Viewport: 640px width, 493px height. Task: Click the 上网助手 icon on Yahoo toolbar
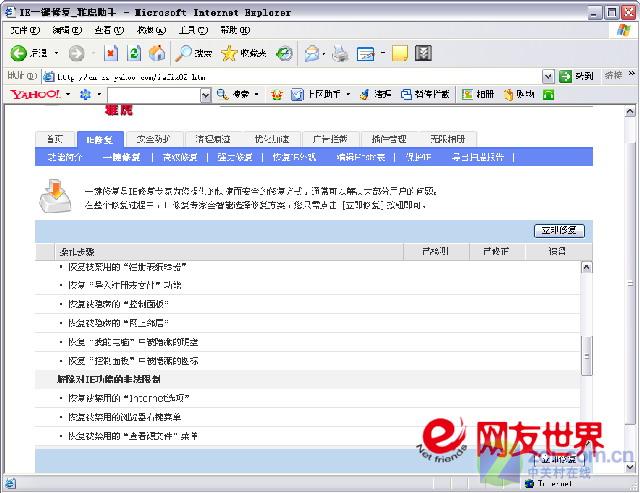click(x=297, y=95)
